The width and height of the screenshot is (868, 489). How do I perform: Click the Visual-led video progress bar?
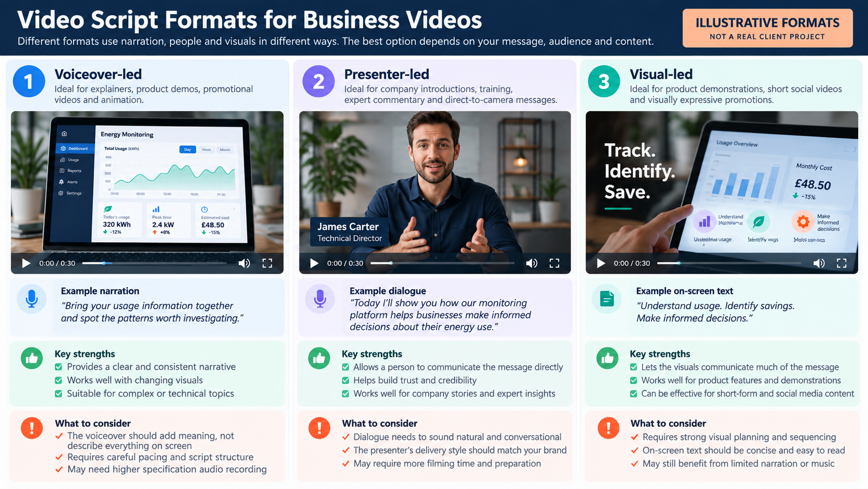coord(729,263)
